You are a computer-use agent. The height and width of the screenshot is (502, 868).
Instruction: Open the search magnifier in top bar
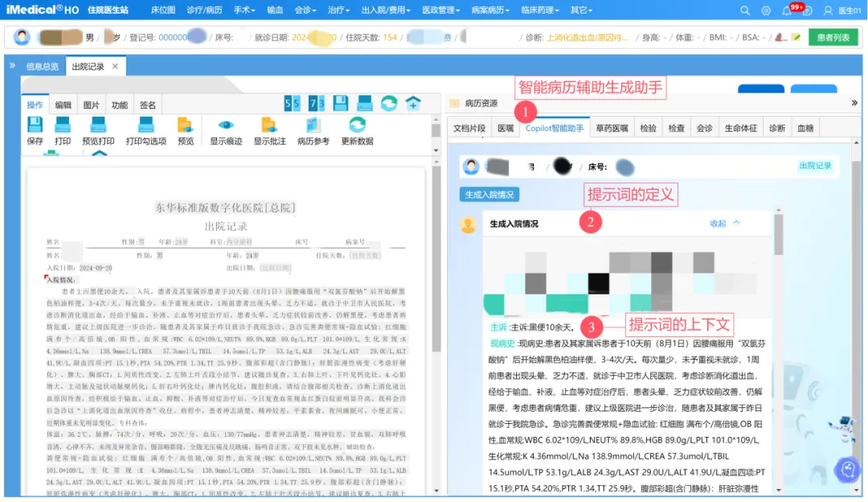click(745, 10)
